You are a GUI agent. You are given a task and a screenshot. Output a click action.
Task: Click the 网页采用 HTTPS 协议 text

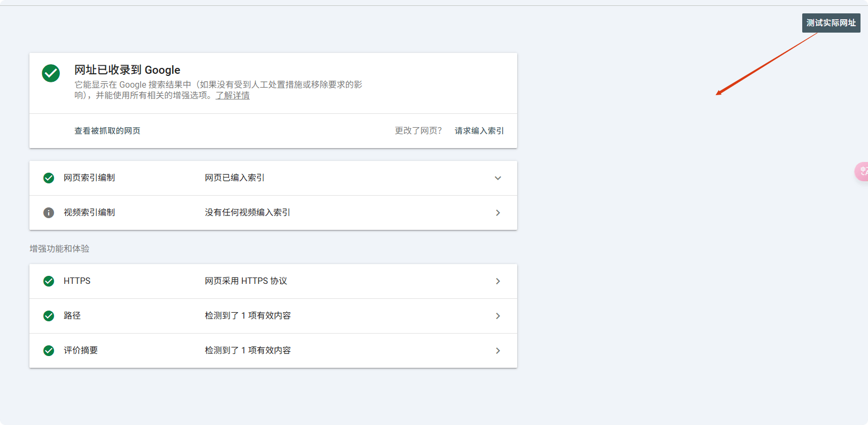click(246, 281)
